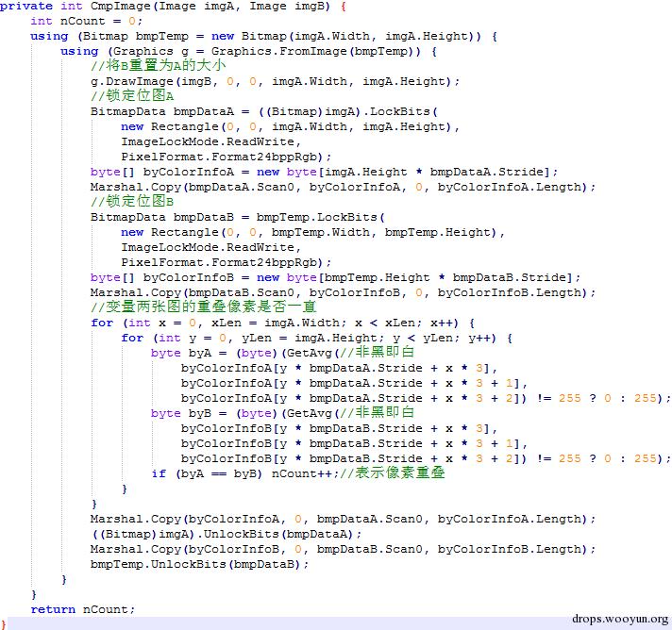Click the Graphics.FromImage(bmpTemp) expression

pyautogui.click(x=316, y=51)
